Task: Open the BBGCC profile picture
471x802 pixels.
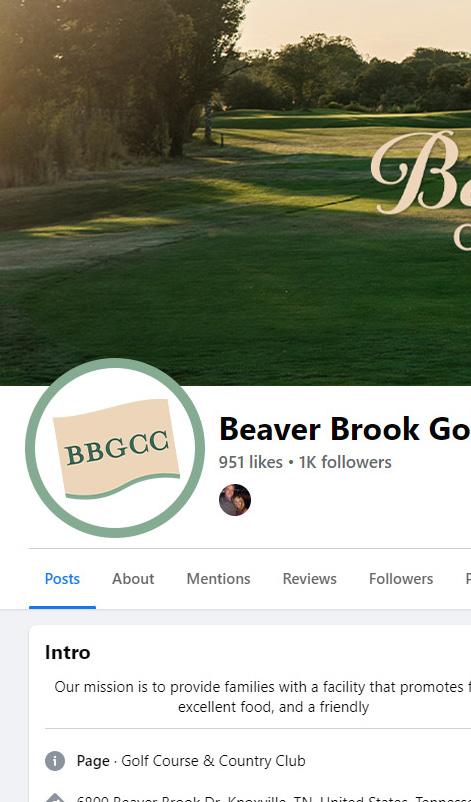Action: point(115,448)
